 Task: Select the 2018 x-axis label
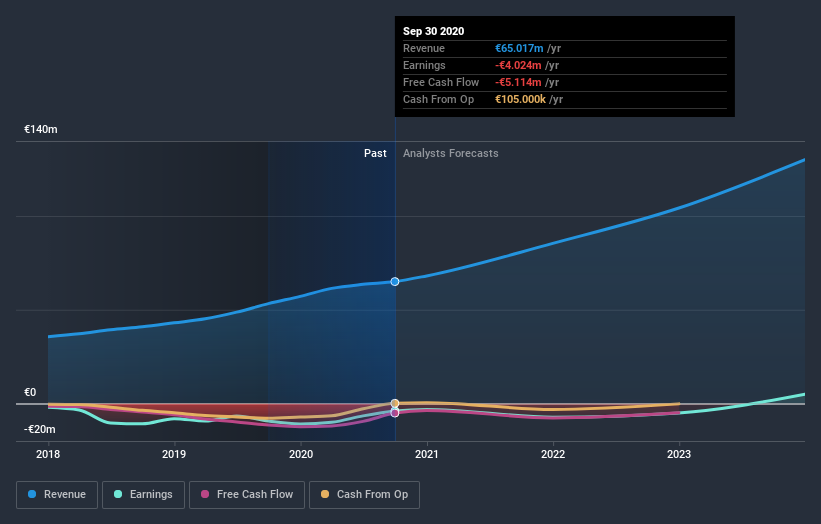[x=48, y=454]
